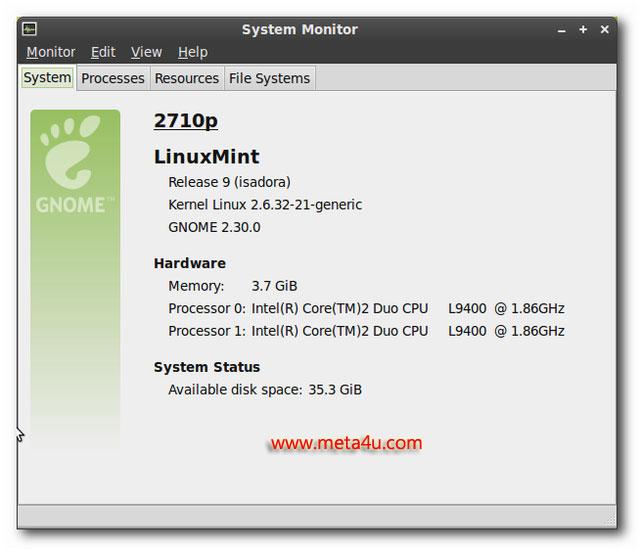Click the window resize grip corner
The height and width of the screenshot is (551, 640).
(x=610, y=520)
